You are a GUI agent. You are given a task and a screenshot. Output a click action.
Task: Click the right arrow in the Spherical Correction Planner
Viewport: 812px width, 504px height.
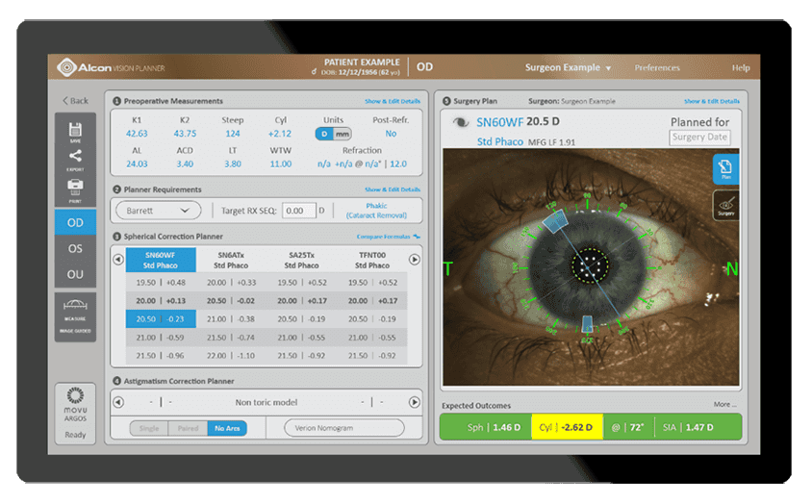(415, 260)
